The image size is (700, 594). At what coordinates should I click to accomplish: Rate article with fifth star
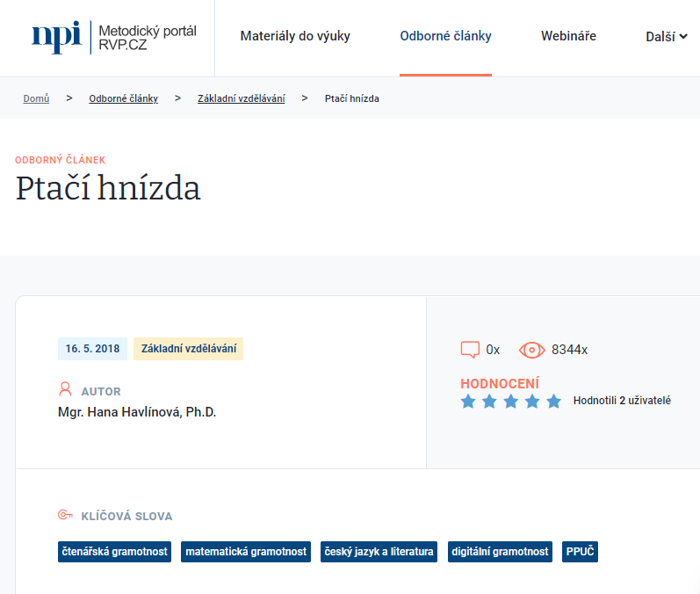click(x=553, y=402)
